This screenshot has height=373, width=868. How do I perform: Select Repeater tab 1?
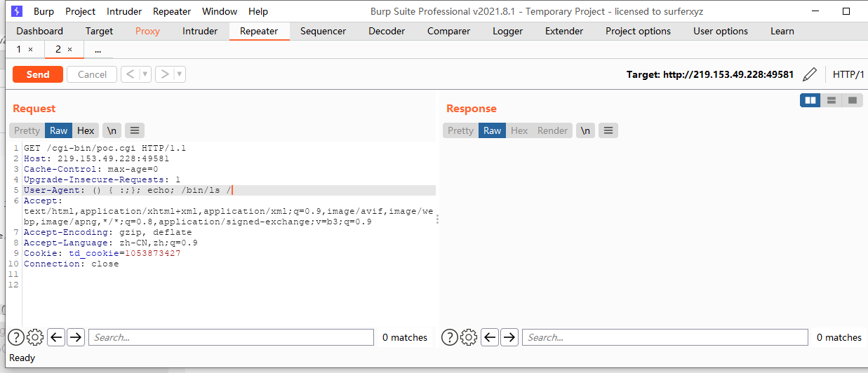[20, 50]
